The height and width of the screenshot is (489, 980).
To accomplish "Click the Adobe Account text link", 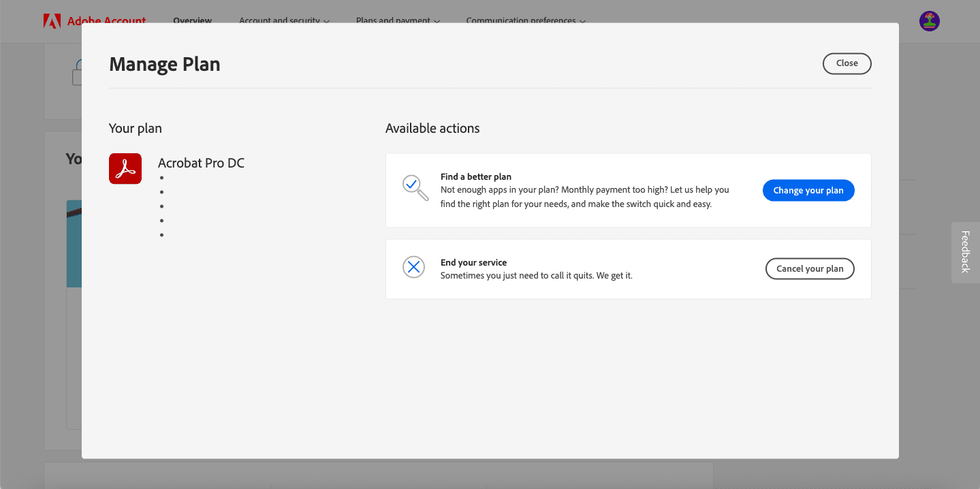I will (x=106, y=20).
